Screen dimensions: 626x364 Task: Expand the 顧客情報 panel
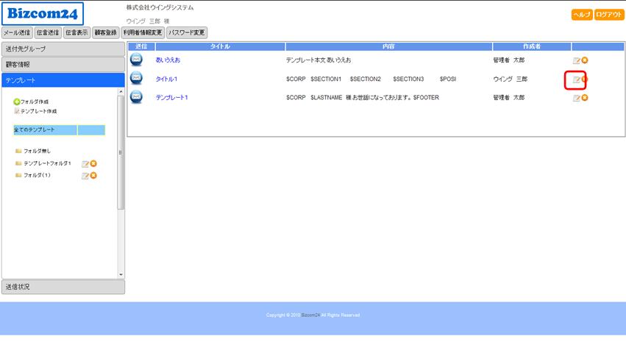[63, 64]
